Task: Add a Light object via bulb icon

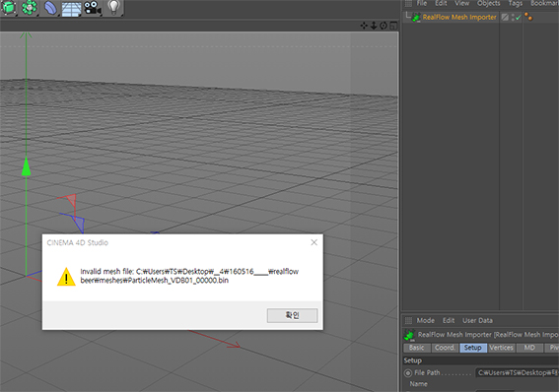Action: click(x=113, y=8)
